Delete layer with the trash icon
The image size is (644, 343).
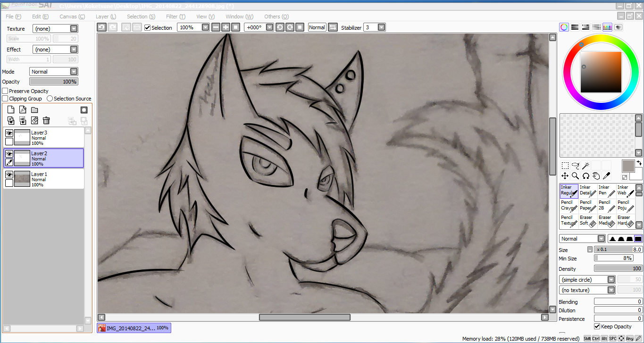point(46,121)
